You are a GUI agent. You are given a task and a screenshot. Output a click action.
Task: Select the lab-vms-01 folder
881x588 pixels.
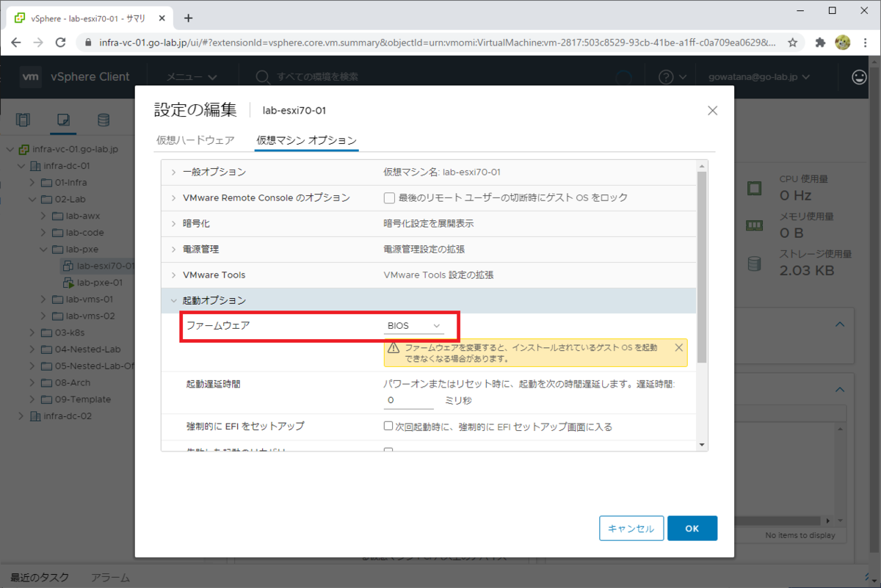pyautogui.click(x=90, y=300)
